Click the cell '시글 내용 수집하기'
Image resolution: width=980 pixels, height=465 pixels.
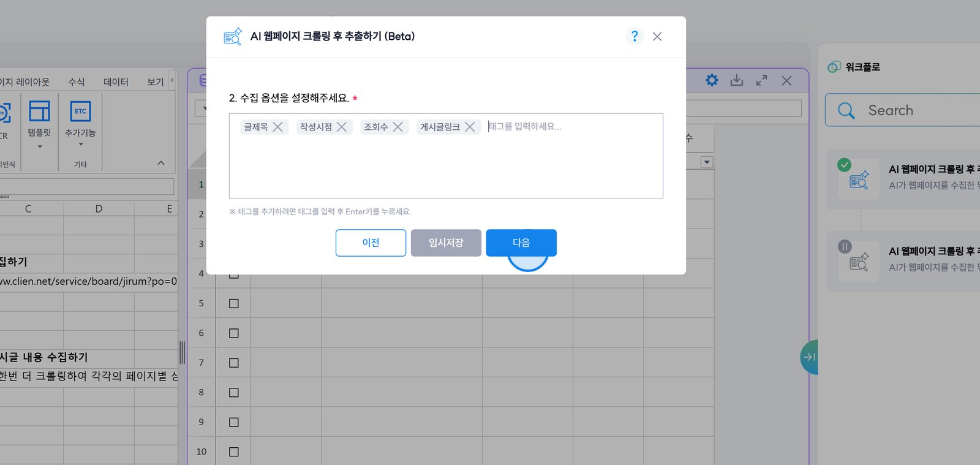(44, 357)
